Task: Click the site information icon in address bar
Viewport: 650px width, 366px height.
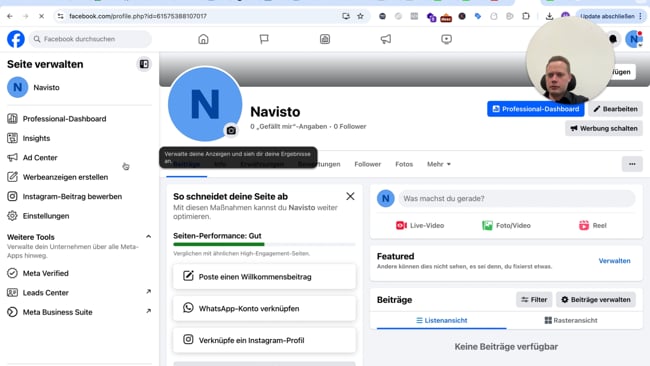Action: pyautogui.click(x=61, y=16)
